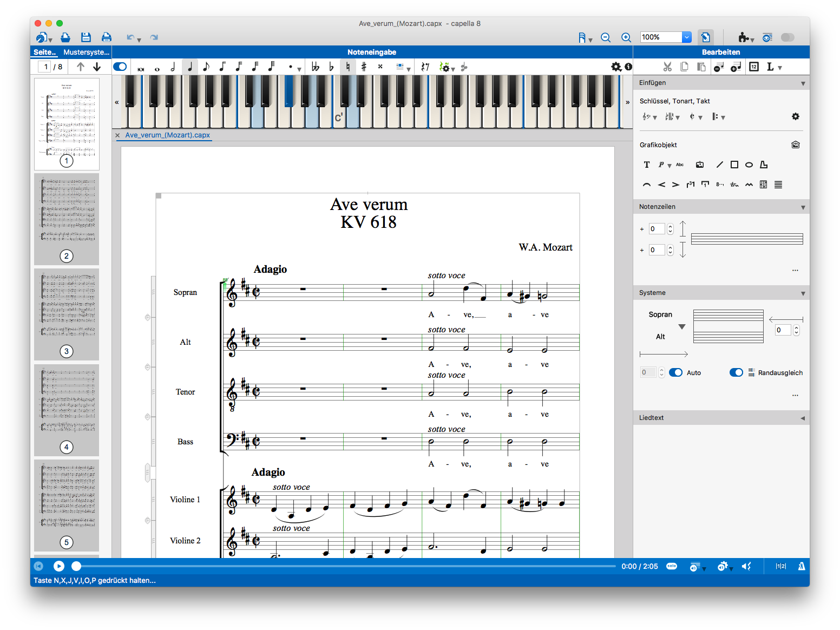Shift keyboard right with » button

[627, 102]
